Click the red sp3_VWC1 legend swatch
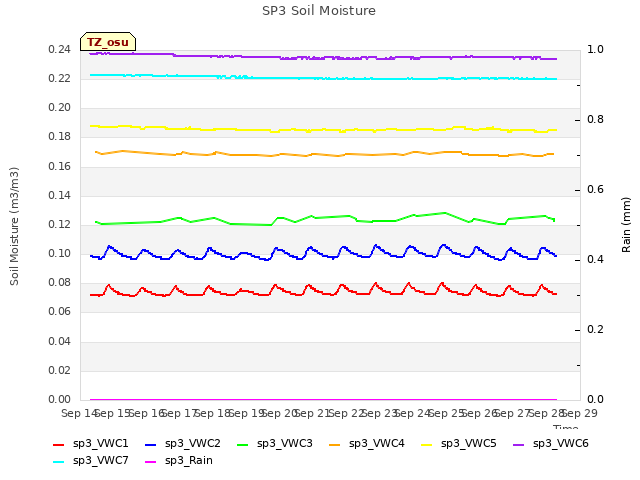Image resolution: width=640 pixels, height=480 pixels. (59, 444)
